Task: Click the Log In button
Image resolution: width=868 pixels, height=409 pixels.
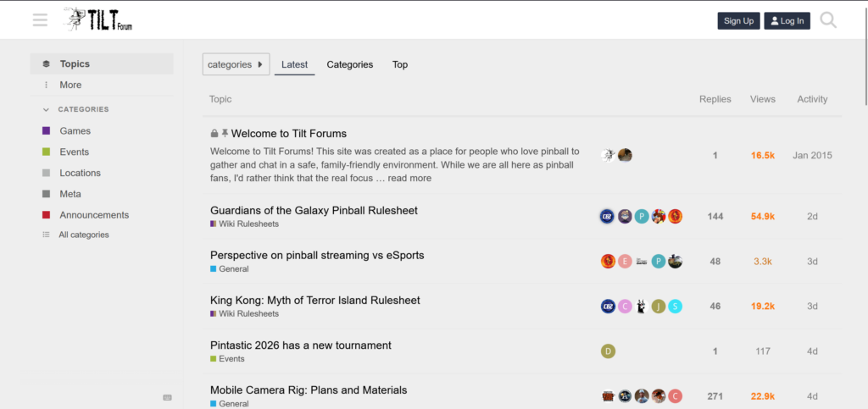Action: point(787,21)
